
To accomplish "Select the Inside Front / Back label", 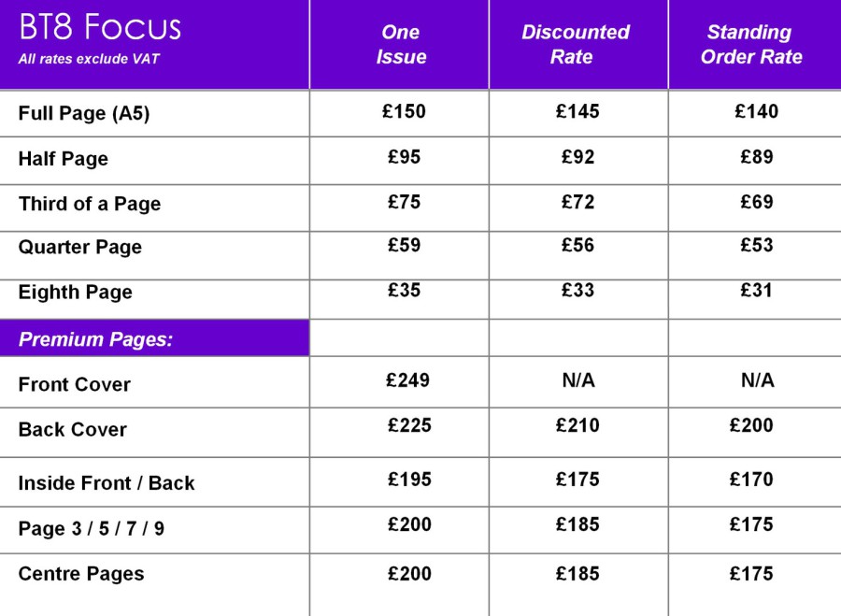I will tap(107, 483).
